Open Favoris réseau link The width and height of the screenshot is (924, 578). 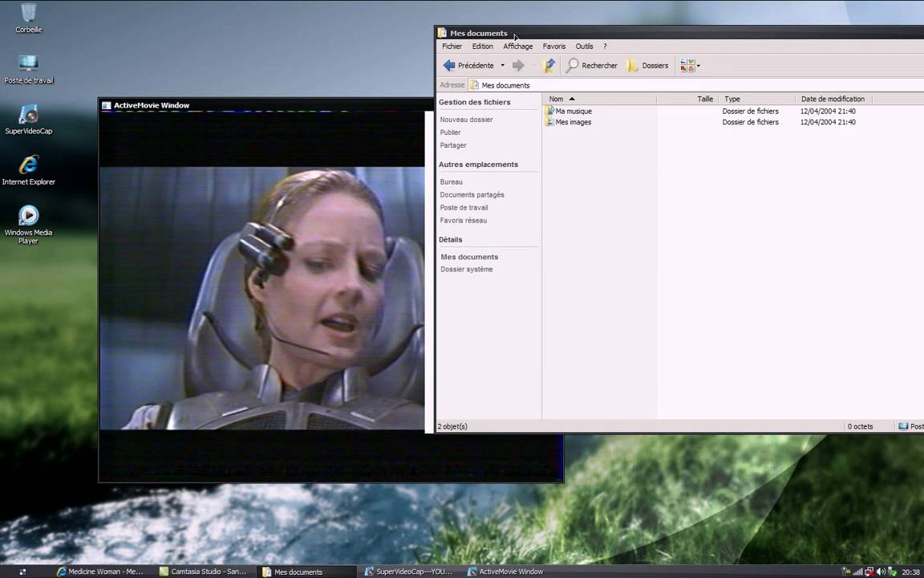[x=463, y=221]
